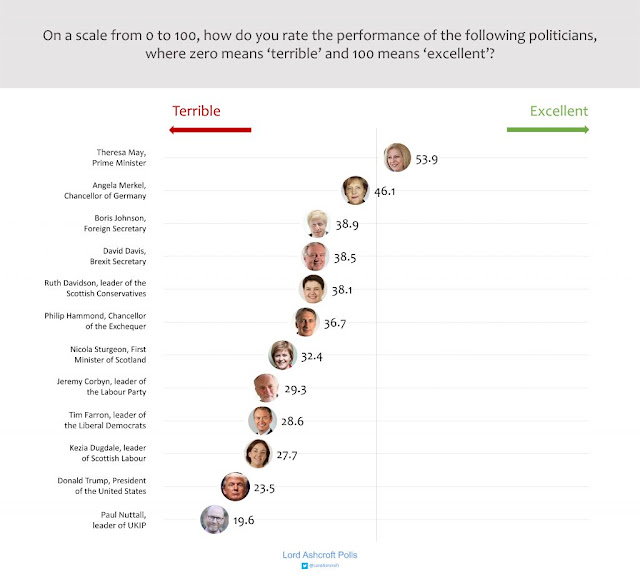
Task: Click Theresa May's 53.9 score
Action: (427, 159)
